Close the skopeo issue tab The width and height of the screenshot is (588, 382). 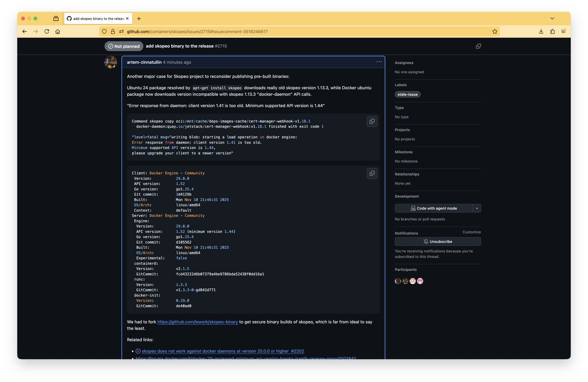click(127, 19)
